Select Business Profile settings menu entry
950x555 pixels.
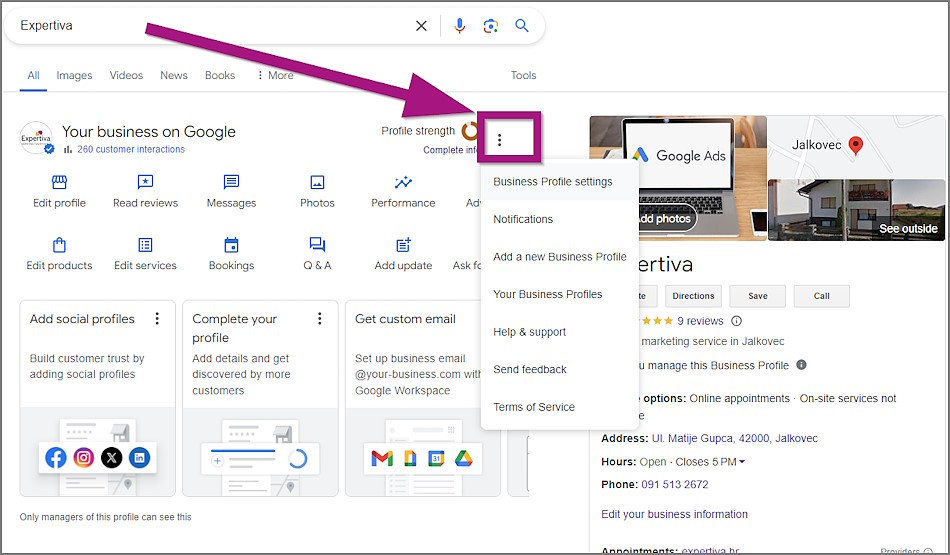(559, 182)
